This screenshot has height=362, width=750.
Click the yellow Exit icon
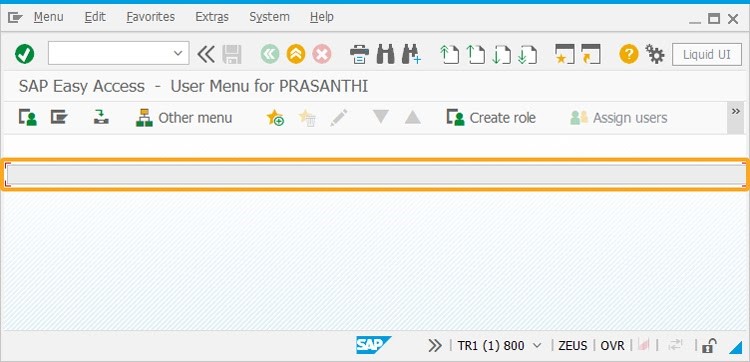coord(296,54)
